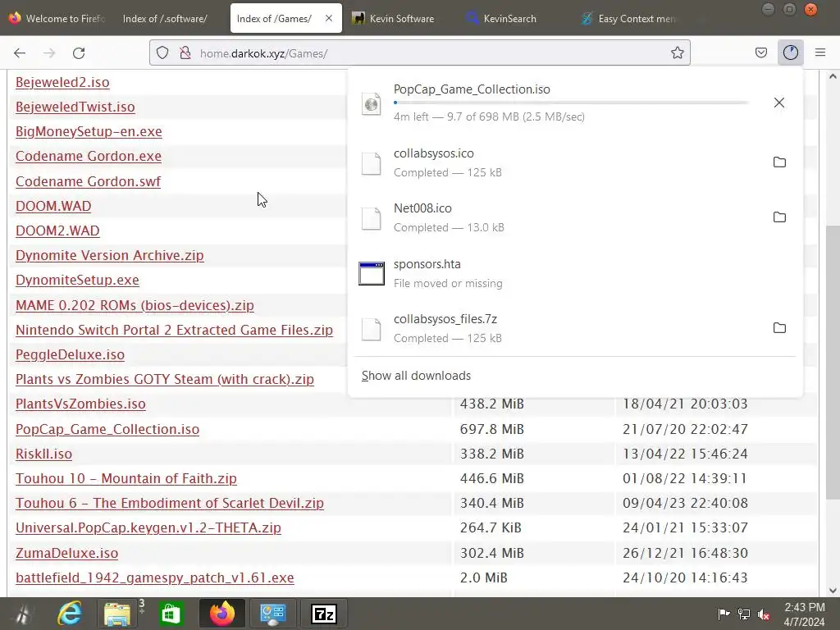Download RiskII.iso
Image resolution: width=840 pixels, height=630 pixels.
point(44,454)
